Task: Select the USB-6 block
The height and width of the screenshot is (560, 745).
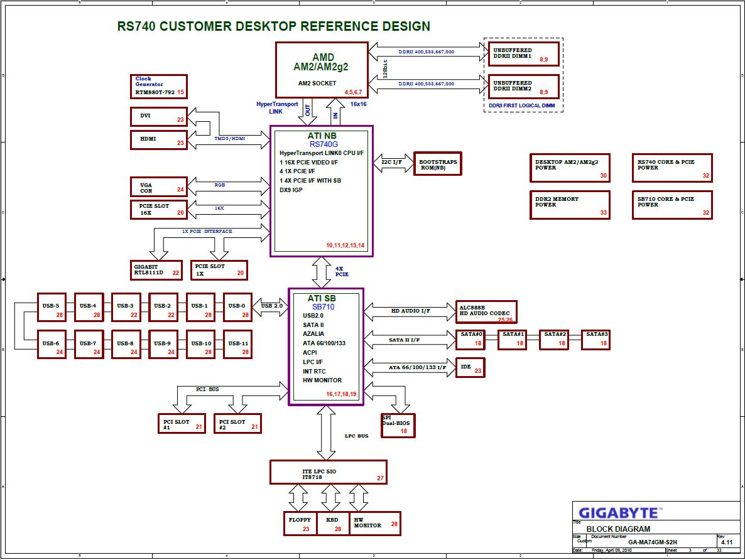Action: point(52,345)
